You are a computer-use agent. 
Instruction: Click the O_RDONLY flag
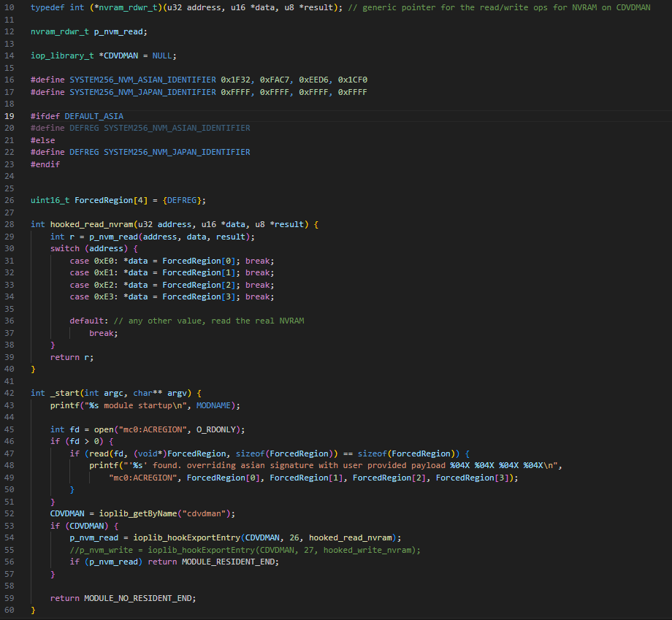216,429
